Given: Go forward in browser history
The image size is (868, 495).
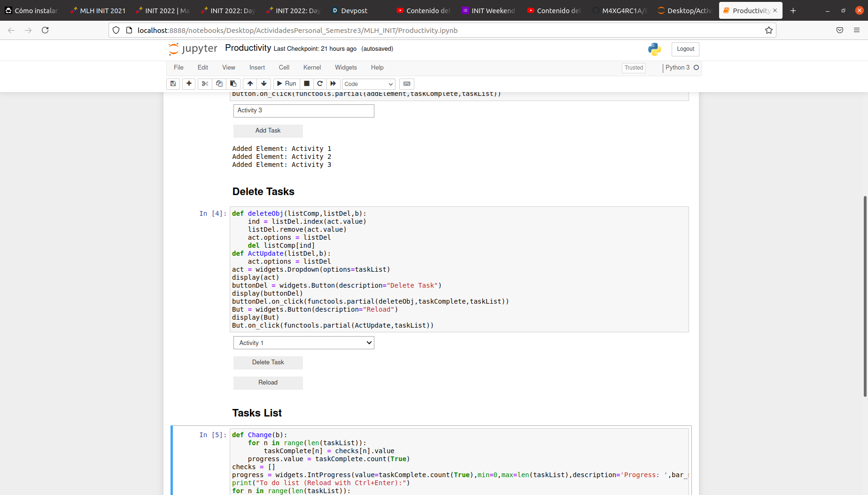Looking at the screenshot, I should coord(28,30).
